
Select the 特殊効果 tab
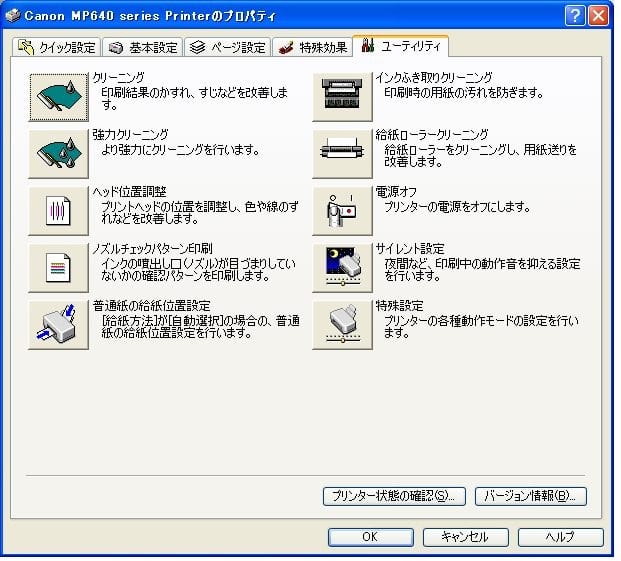point(313,47)
